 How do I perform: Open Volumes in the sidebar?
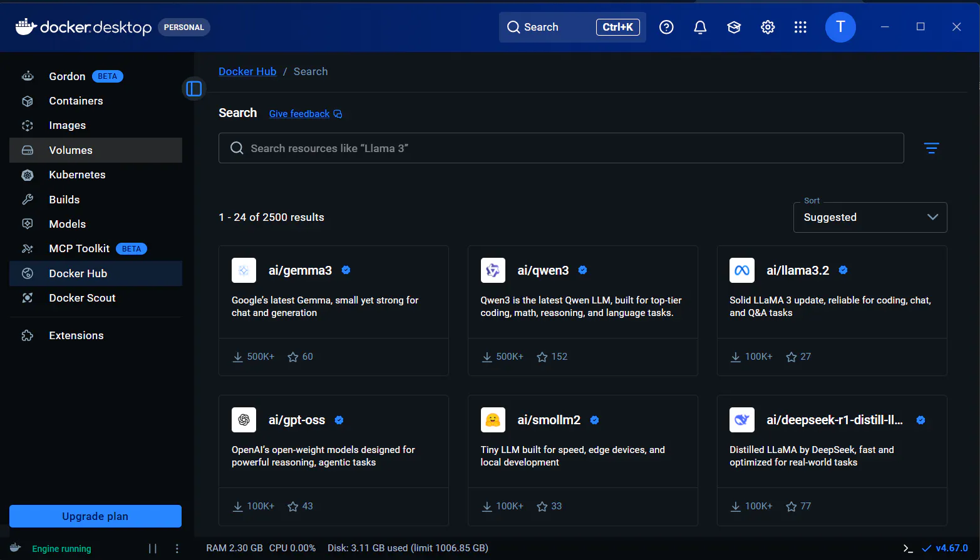pyautogui.click(x=96, y=150)
